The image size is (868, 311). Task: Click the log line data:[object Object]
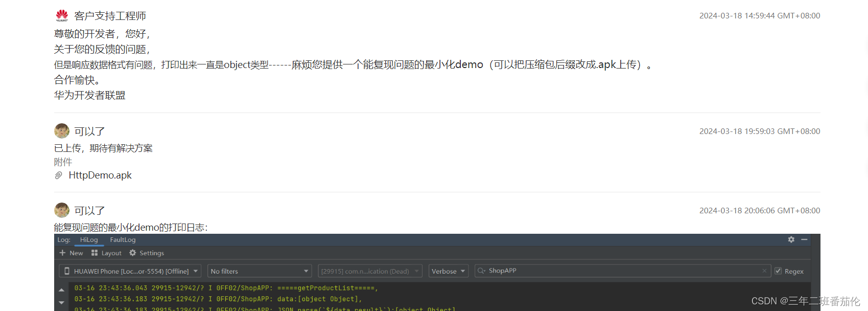218,299
